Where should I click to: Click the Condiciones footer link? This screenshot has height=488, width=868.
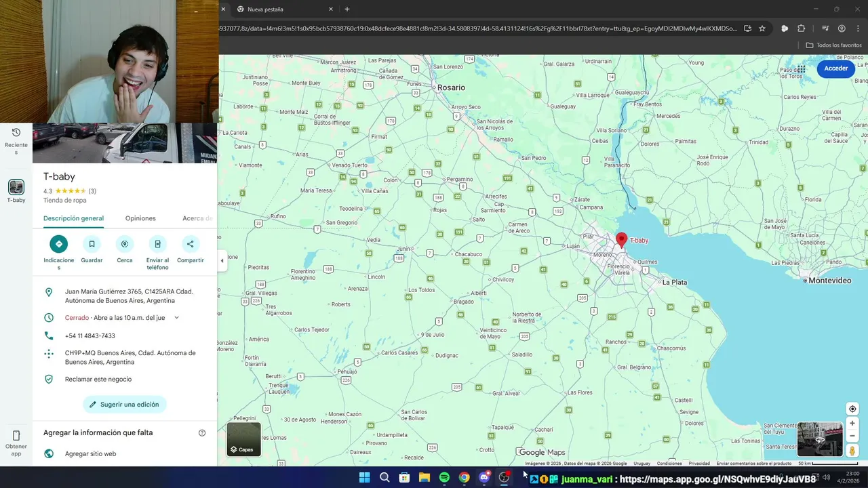pyautogui.click(x=669, y=464)
